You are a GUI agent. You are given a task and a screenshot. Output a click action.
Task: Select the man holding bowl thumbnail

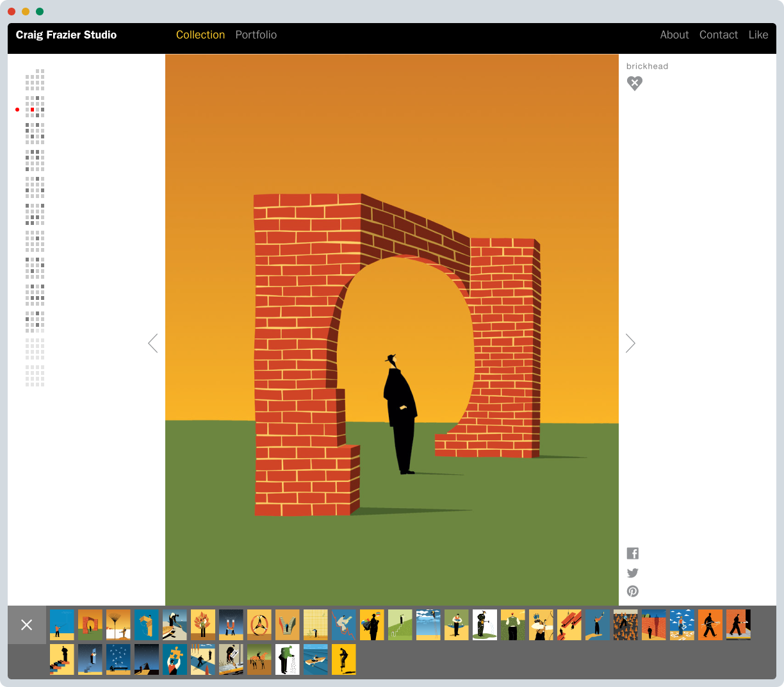coord(457,625)
